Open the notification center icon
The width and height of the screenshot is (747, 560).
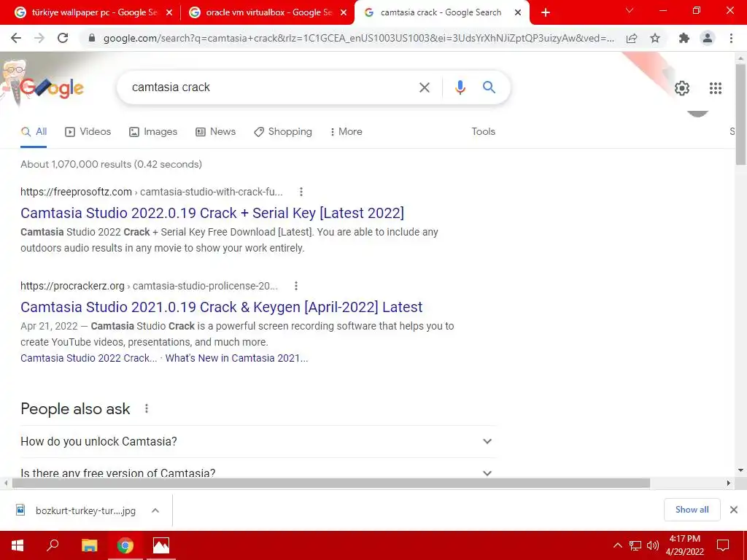point(723,545)
